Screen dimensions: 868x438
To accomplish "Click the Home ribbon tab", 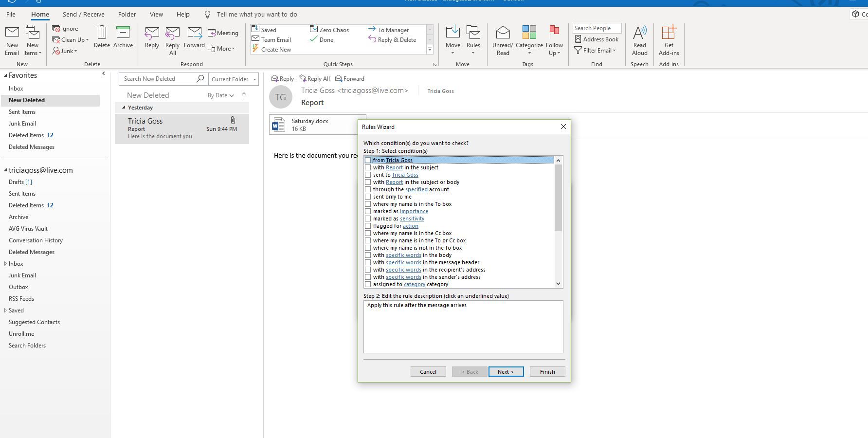I will point(40,15).
